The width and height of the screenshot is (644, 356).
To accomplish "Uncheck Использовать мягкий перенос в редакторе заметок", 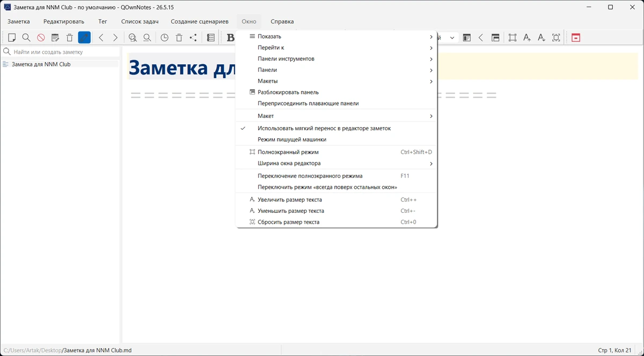I will [x=336, y=129].
